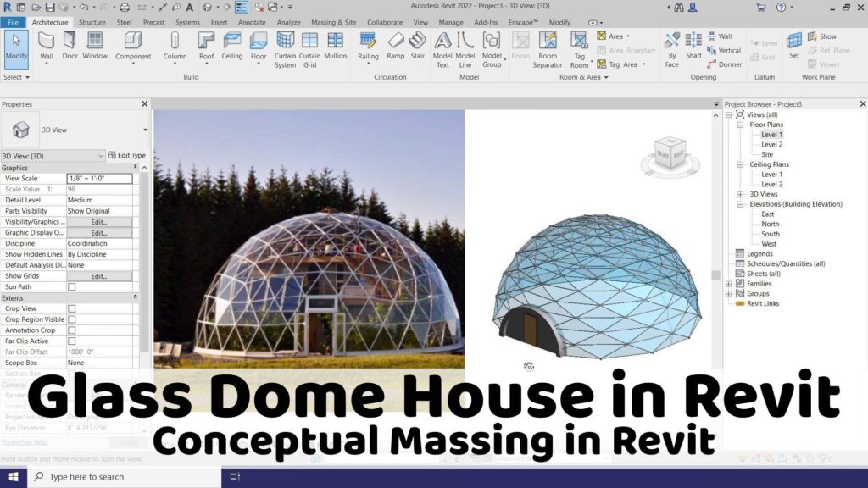868x488 pixels.
Task: Activate the Roof tool
Action: click(206, 47)
